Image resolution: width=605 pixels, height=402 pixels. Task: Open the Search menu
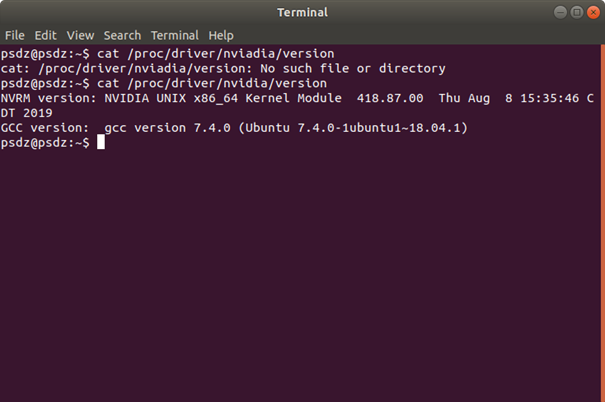(122, 35)
